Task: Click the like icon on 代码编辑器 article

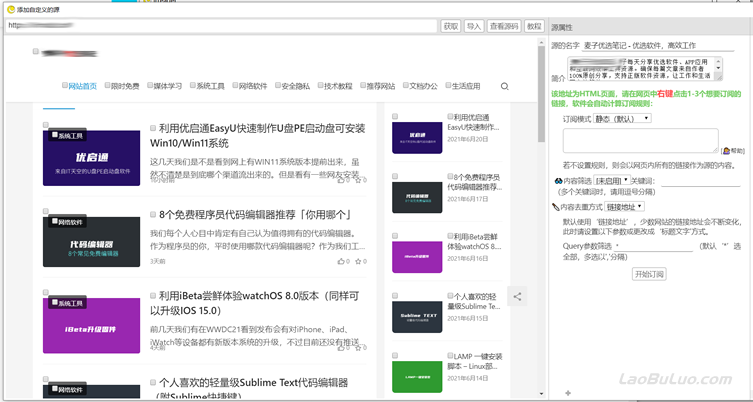Action: coord(341,261)
